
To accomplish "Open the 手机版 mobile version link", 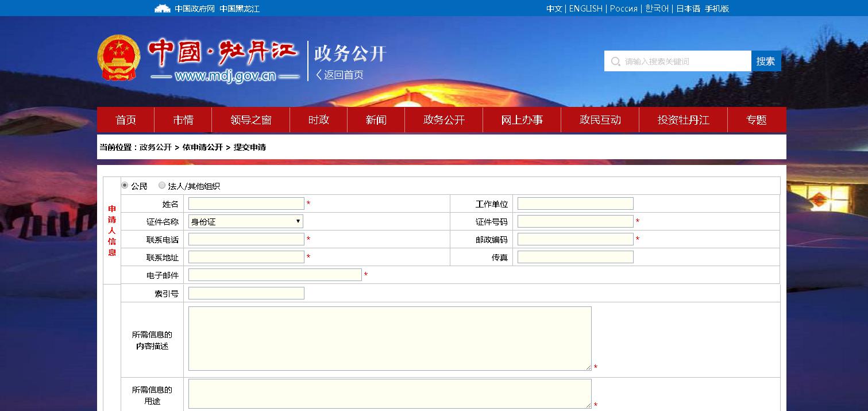I will click(x=716, y=9).
